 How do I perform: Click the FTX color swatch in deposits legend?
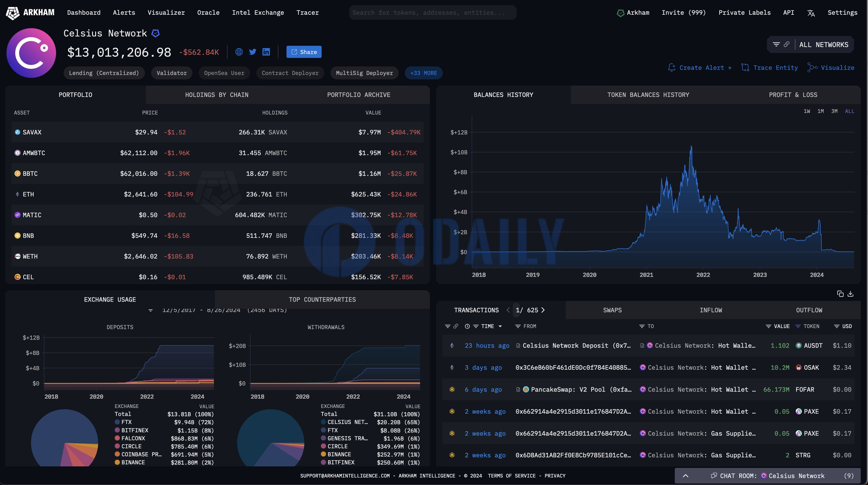click(117, 422)
